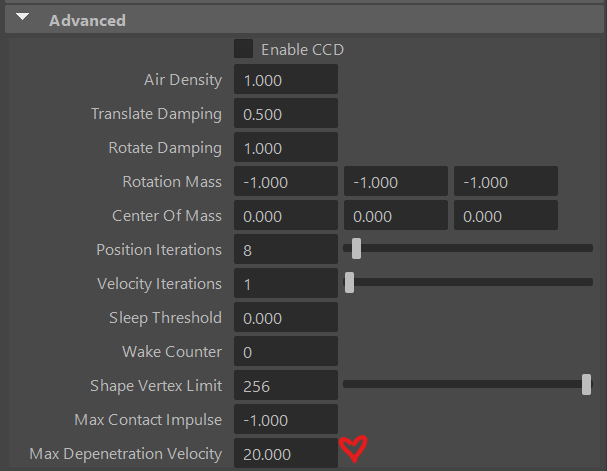The image size is (607, 471).
Task: Click the first Center Of Mass field
Action: pos(286,216)
